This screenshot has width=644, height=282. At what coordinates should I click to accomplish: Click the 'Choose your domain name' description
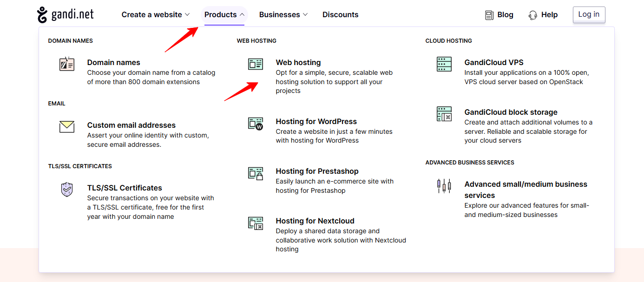tap(151, 77)
